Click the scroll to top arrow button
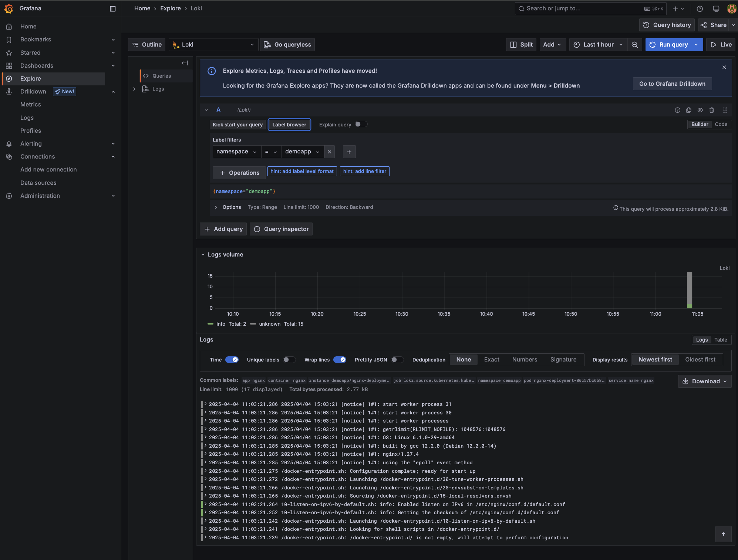738x560 pixels. pos(723,534)
